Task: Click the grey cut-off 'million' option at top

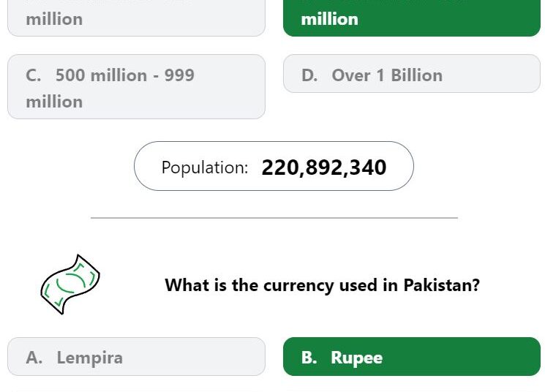Action: coord(136,18)
